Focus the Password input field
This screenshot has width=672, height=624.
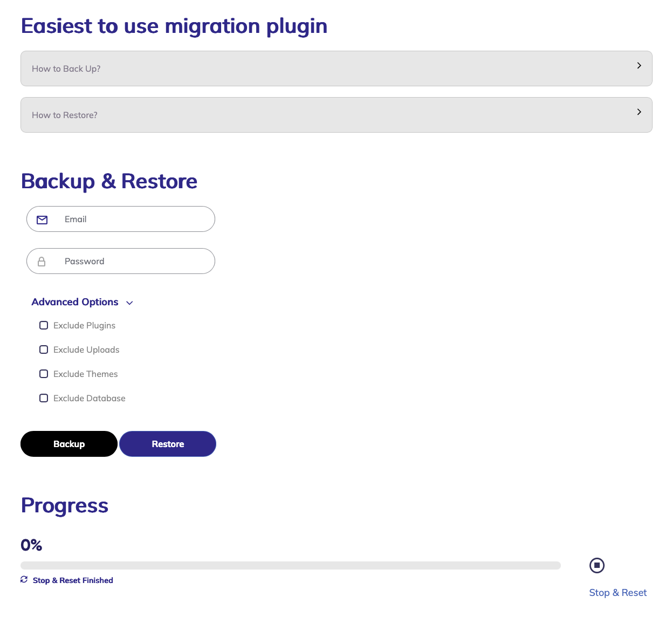point(135,262)
